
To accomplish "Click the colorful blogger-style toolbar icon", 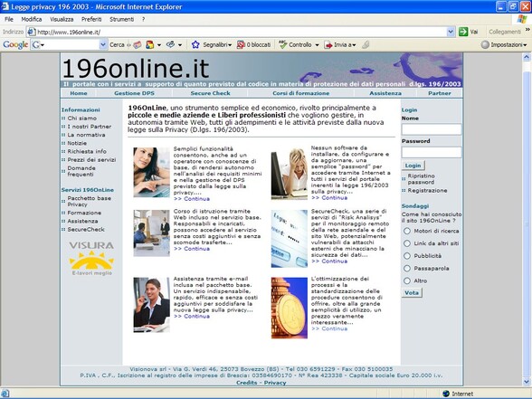I will [149, 44].
